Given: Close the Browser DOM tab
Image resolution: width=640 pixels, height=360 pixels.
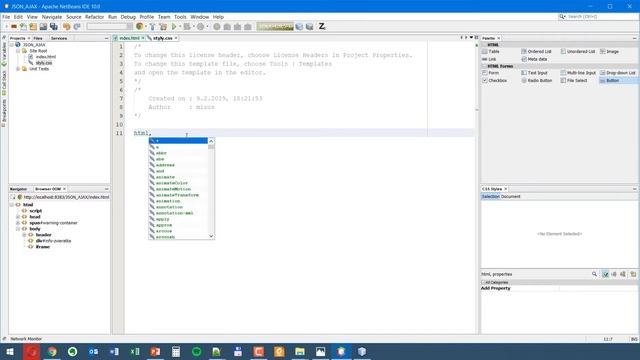Looking at the screenshot, I should [64, 189].
